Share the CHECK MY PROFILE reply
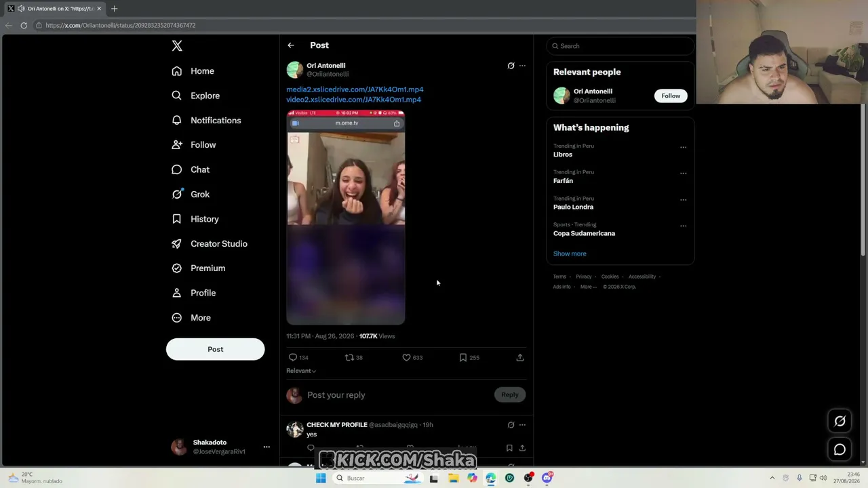This screenshot has height=488, width=868. 522,448
